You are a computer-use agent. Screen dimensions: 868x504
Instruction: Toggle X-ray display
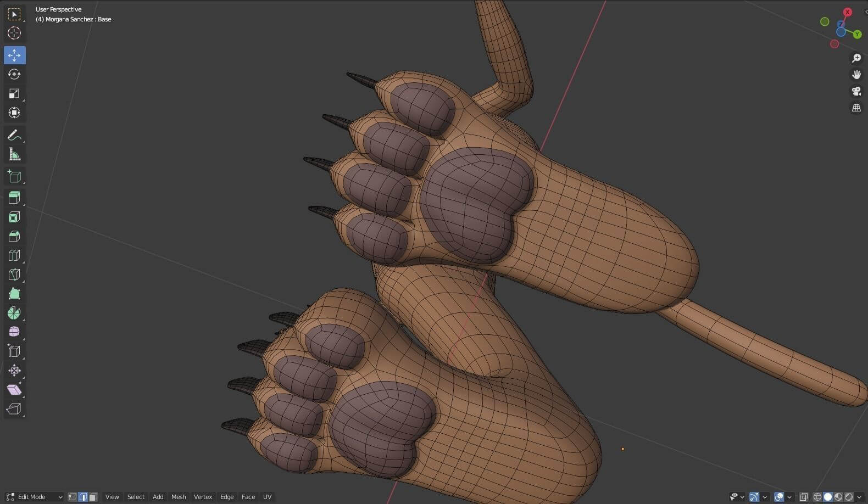(x=804, y=497)
